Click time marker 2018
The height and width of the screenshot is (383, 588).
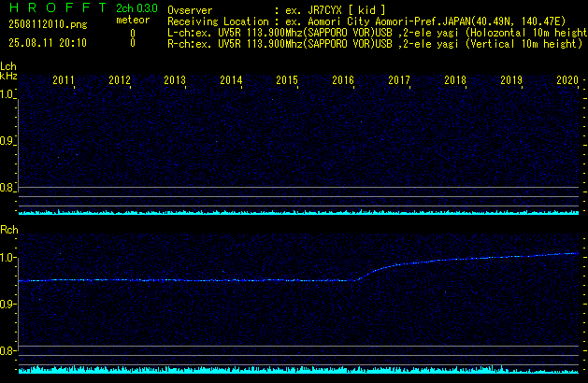pos(455,80)
